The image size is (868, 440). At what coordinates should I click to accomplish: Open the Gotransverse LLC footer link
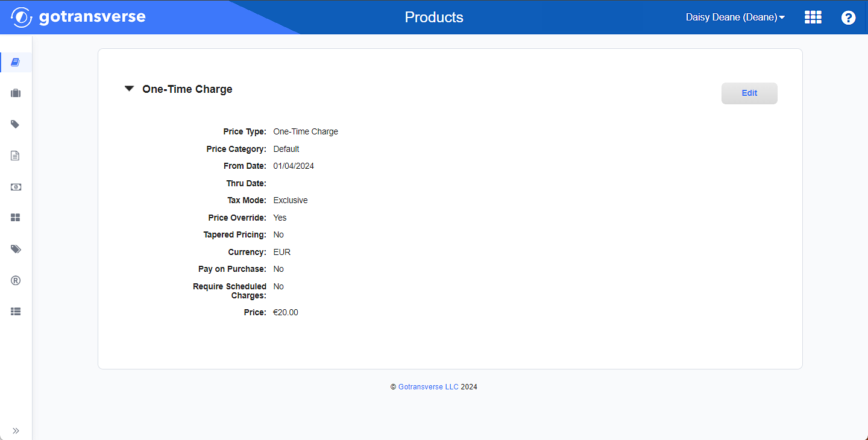429,387
